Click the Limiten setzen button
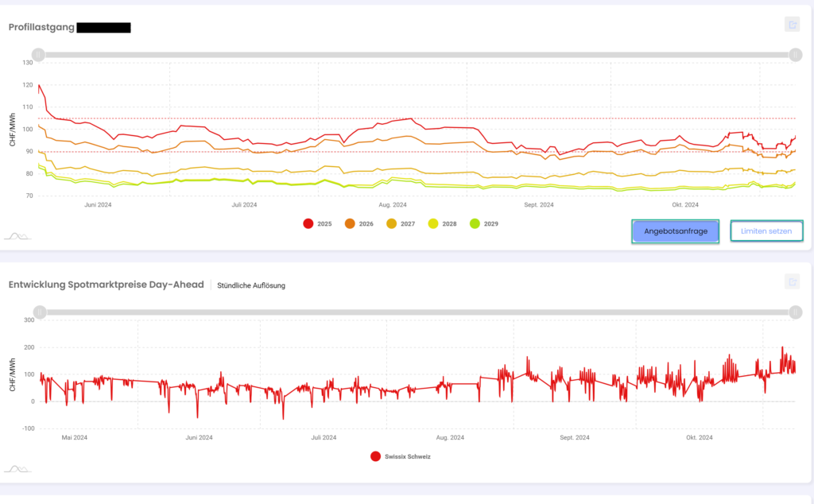This screenshot has height=504, width=814. tap(766, 231)
